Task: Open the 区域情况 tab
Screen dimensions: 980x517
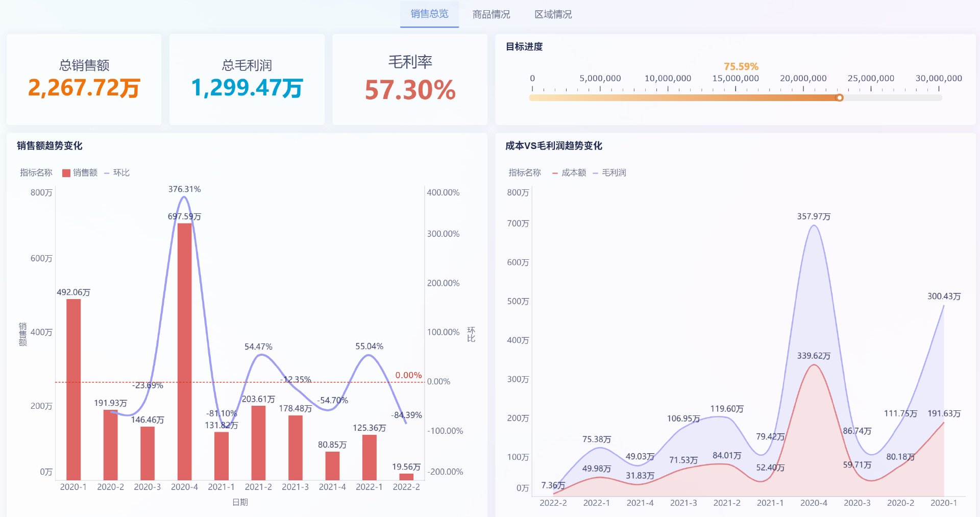Action: pyautogui.click(x=553, y=14)
